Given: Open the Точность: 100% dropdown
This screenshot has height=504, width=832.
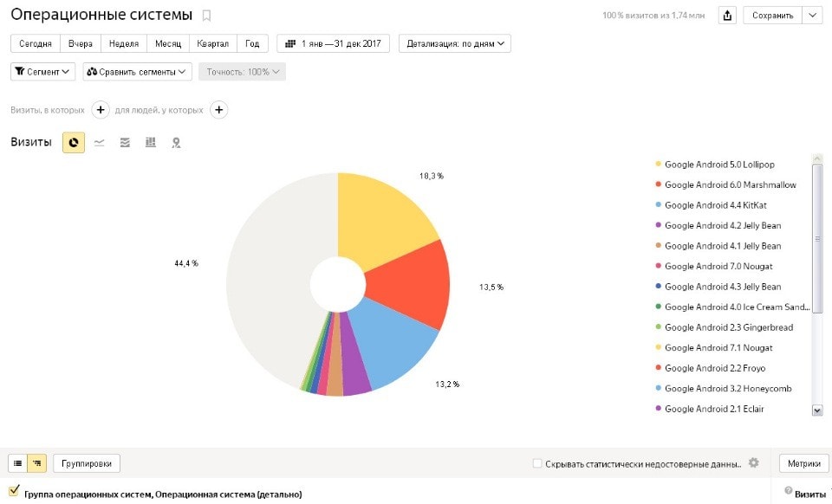Looking at the screenshot, I should tap(242, 72).
